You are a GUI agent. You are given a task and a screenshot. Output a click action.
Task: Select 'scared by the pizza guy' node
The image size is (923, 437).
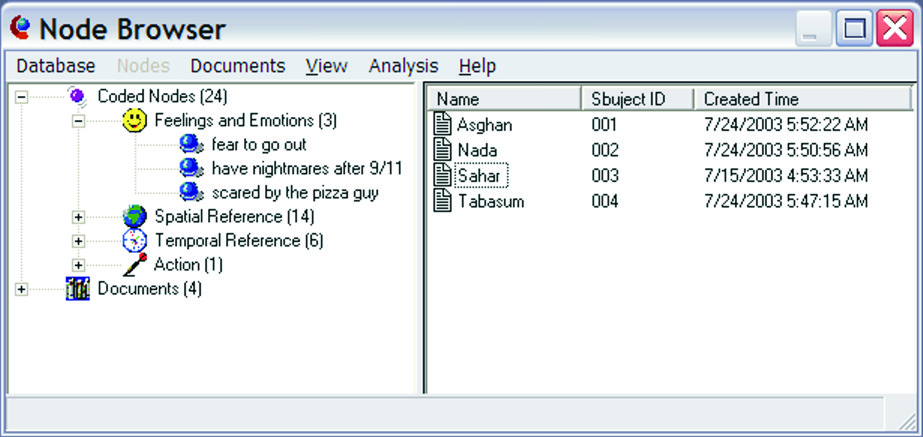point(294,193)
